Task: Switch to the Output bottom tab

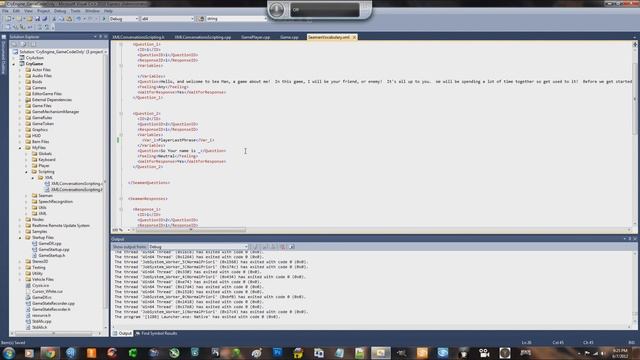Action: tap(122, 333)
